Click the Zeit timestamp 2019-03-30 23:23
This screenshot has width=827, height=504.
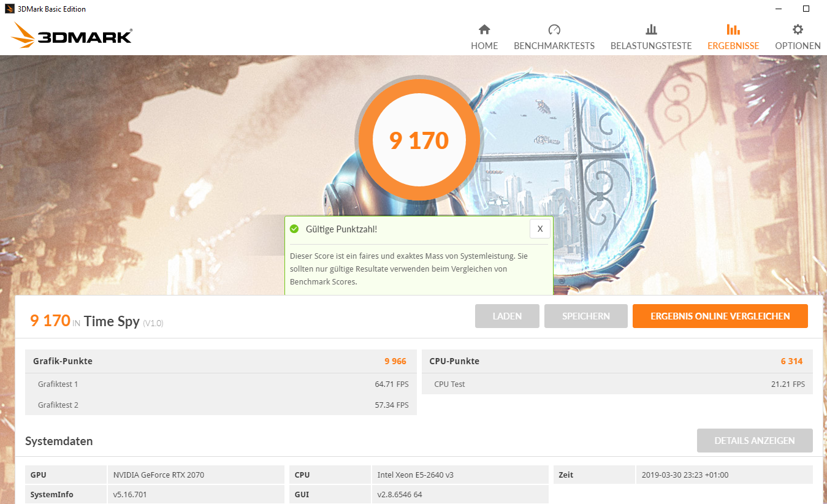click(x=685, y=475)
